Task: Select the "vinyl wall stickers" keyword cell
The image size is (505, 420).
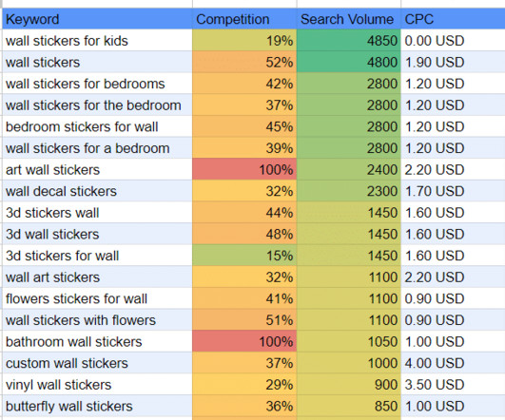Action: 97,385
